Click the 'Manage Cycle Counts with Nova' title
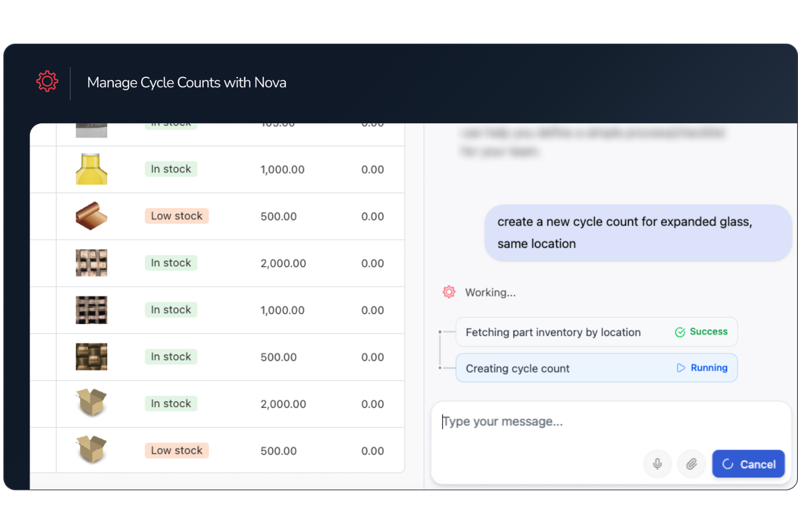This screenshot has height=532, width=798. click(187, 82)
